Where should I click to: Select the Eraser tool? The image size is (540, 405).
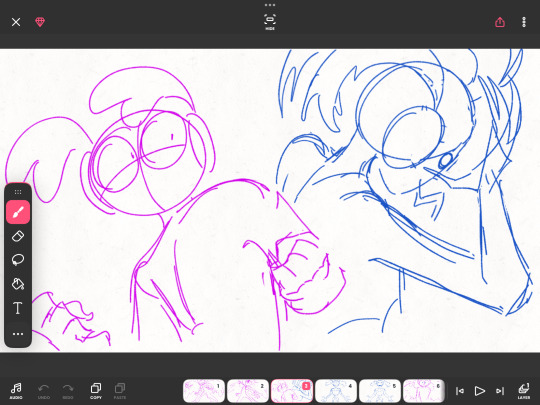click(18, 236)
